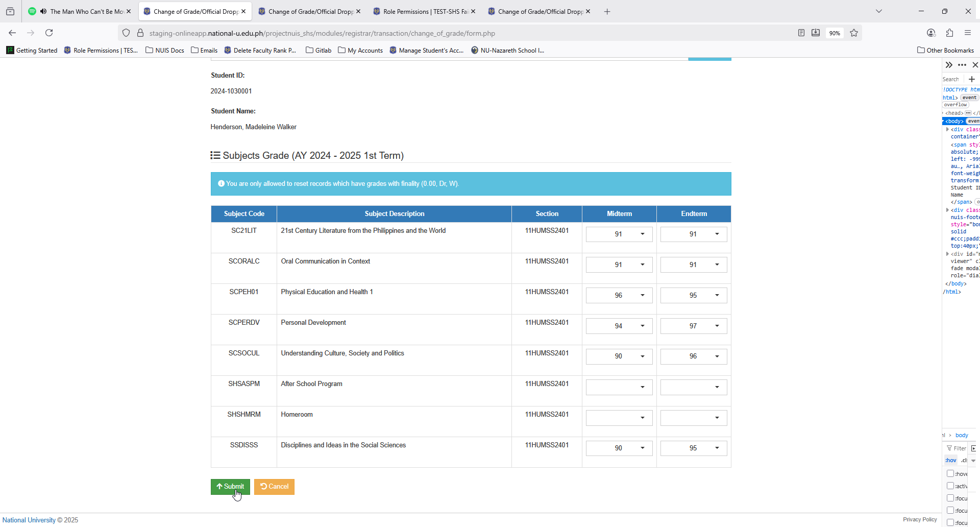This screenshot has height=527, width=980.
Task: Switch to the last Change of Grade tab
Action: coord(539,11)
